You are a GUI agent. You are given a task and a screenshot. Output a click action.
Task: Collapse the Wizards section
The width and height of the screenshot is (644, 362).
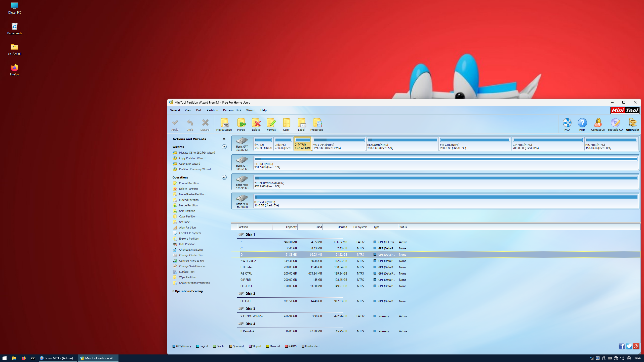click(224, 147)
